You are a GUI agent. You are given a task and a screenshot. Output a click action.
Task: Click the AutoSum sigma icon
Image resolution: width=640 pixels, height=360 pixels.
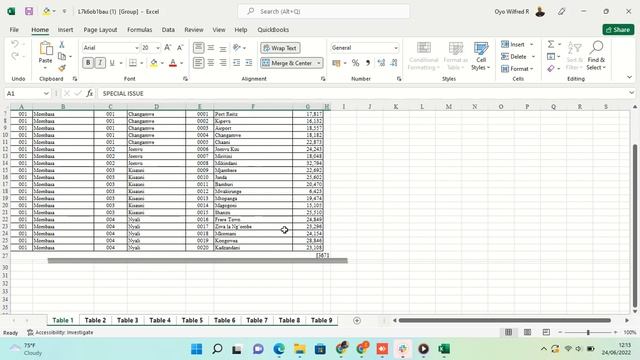tap(551, 44)
